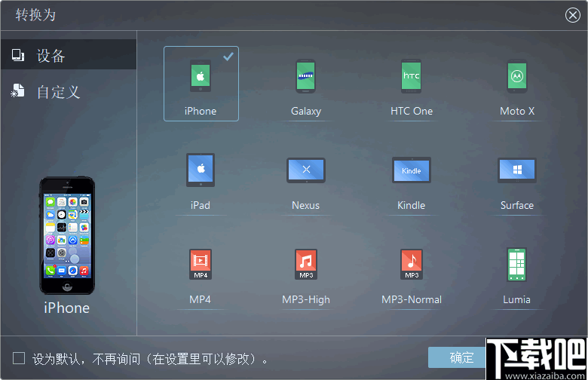Pick the HTC One device icon
Image resolution: width=588 pixels, height=380 pixels.
click(x=412, y=76)
